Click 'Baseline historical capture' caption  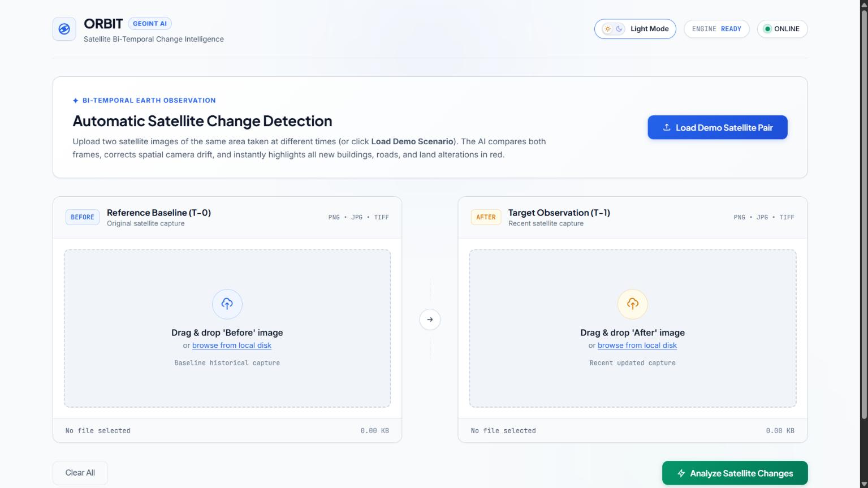[227, 363]
